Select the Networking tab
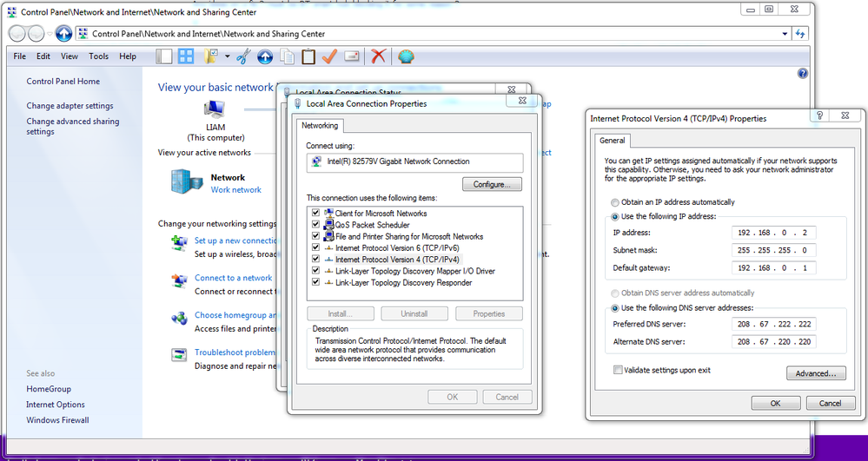 (320, 126)
